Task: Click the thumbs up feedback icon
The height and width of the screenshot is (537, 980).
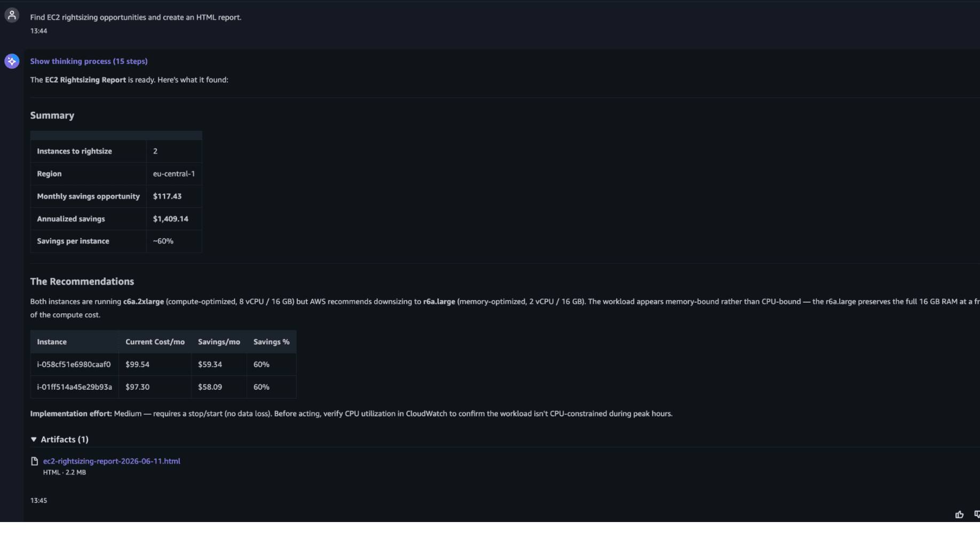Action: (x=959, y=515)
